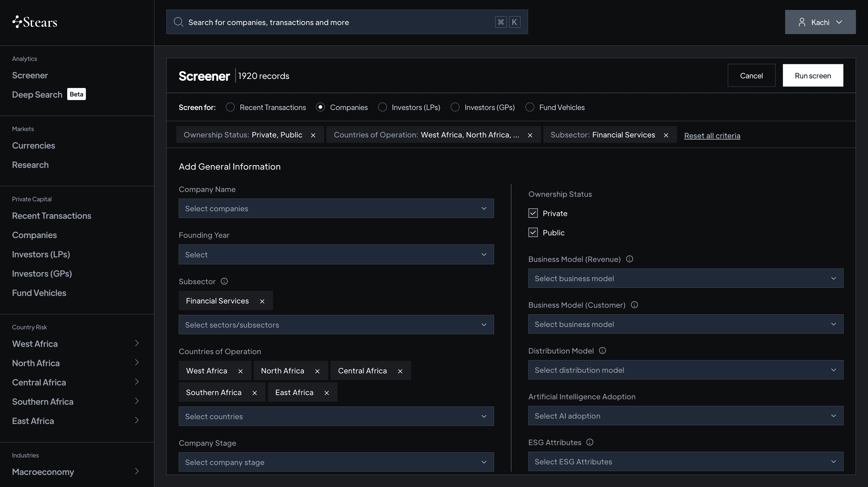868x487 pixels.
Task: Uncheck the Private ownership checkbox
Action: coord(533,213)
